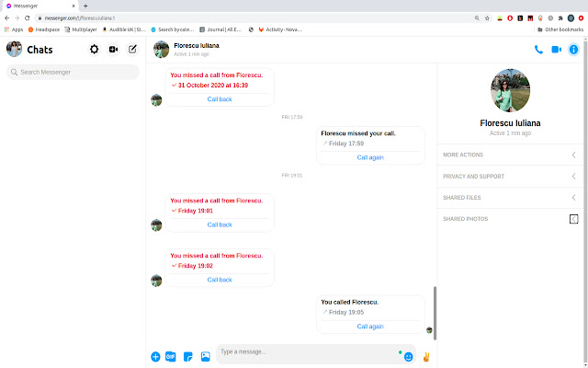Open own profile picture beside Chats
Viewport: 588px width, 368px height.
point(15,49)
